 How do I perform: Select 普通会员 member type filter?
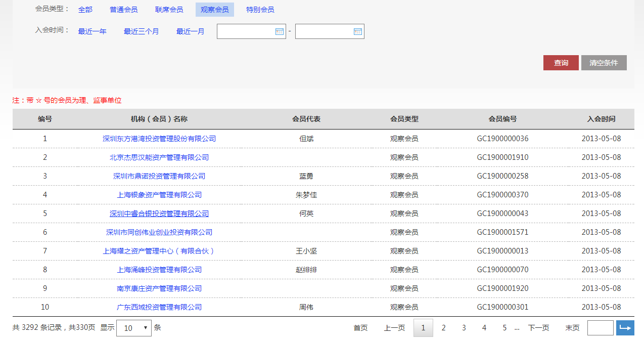[124, 10]
